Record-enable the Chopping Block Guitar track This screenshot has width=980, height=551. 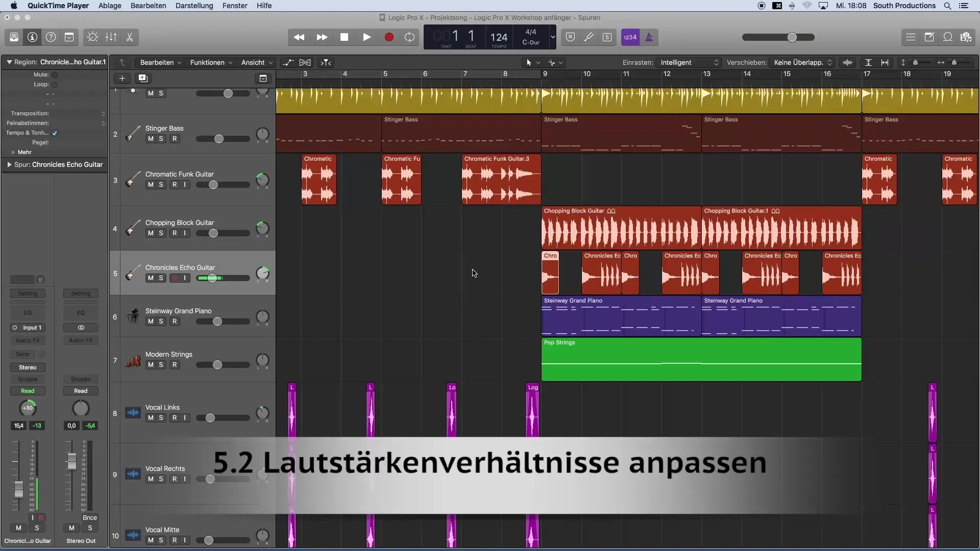click(175, 233)
